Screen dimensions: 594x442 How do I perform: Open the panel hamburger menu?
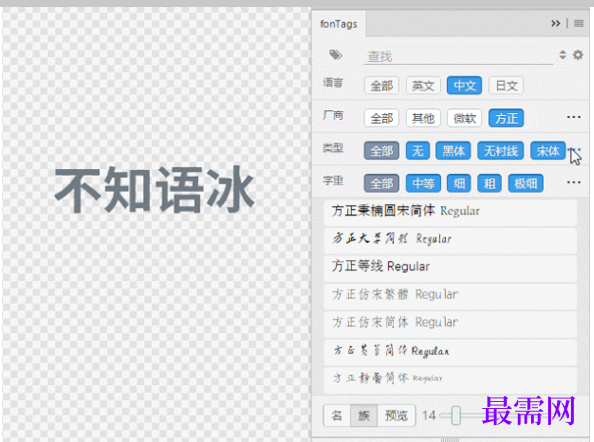point(578,23)
